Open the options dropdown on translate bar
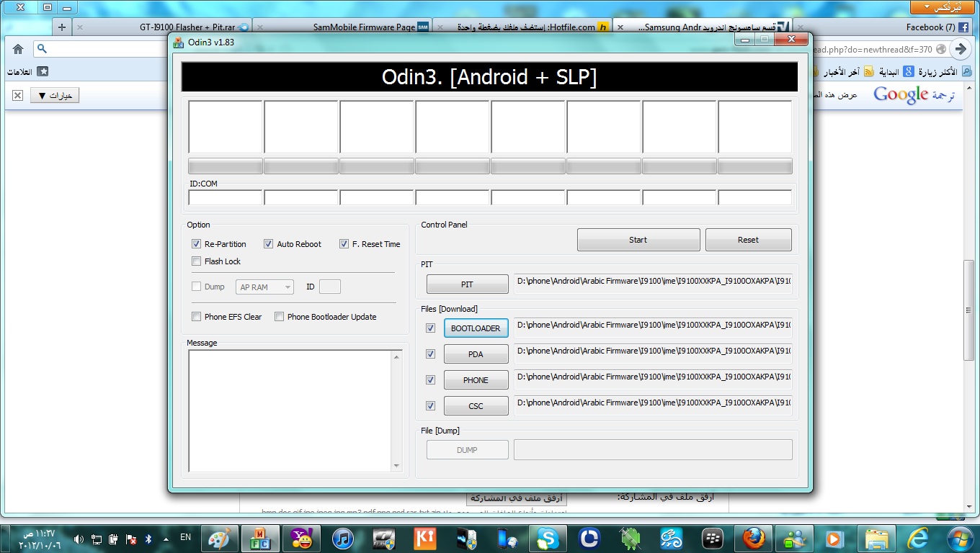The width and height of the screenshot is (980, 553). coord(55,96)
